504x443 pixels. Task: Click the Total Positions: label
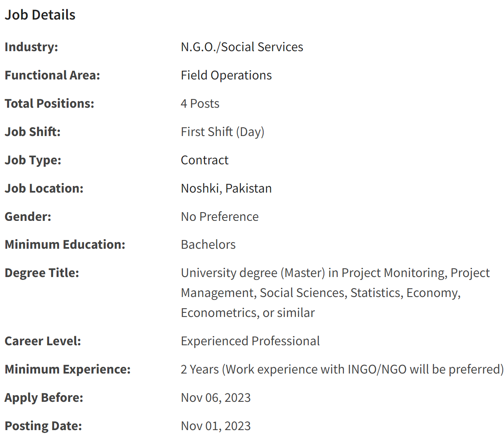[49, 104]
